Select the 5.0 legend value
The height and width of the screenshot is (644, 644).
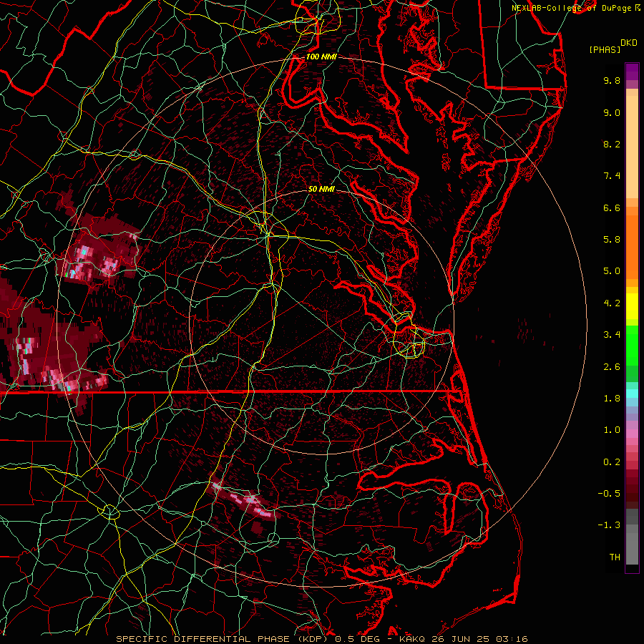[612, 271]
